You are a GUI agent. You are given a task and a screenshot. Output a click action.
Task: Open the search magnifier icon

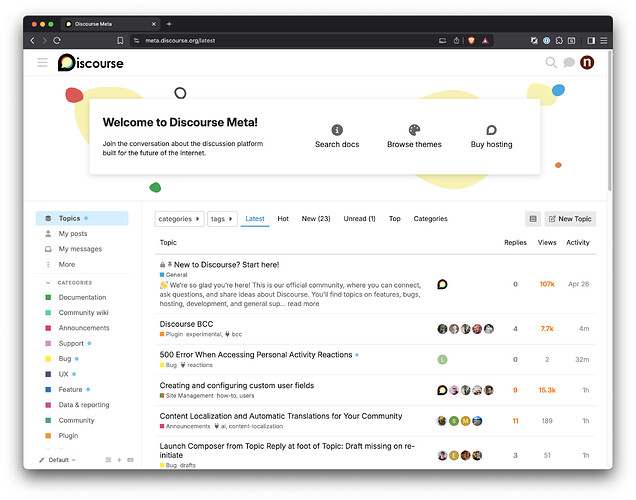pyautogui.click(x=551, y=62)
